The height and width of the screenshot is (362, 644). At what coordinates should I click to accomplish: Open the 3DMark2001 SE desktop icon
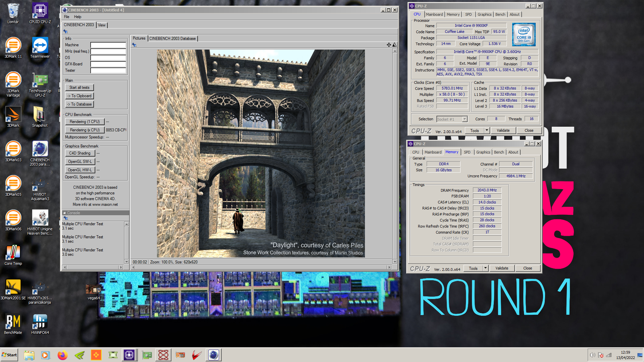tap(13, 290)
